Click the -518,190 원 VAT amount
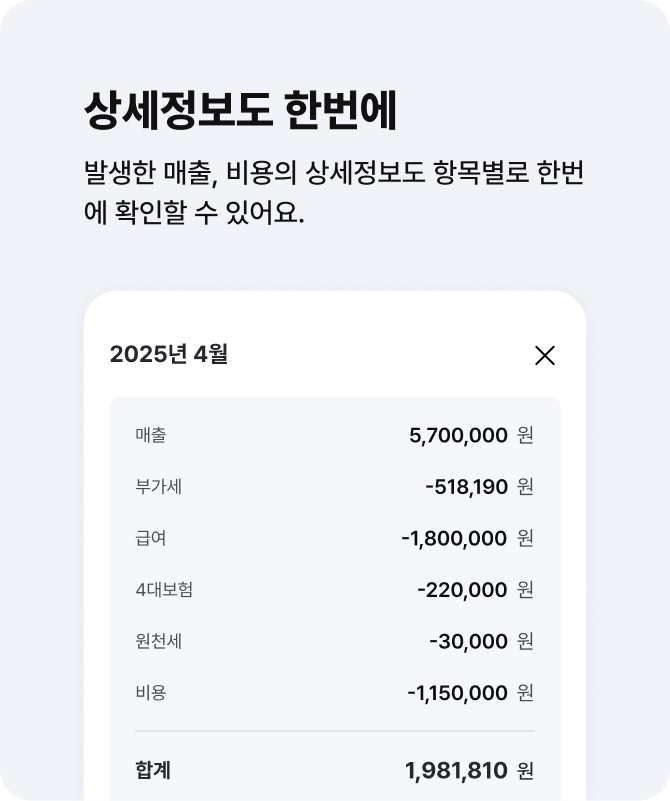 click(479, 487)
